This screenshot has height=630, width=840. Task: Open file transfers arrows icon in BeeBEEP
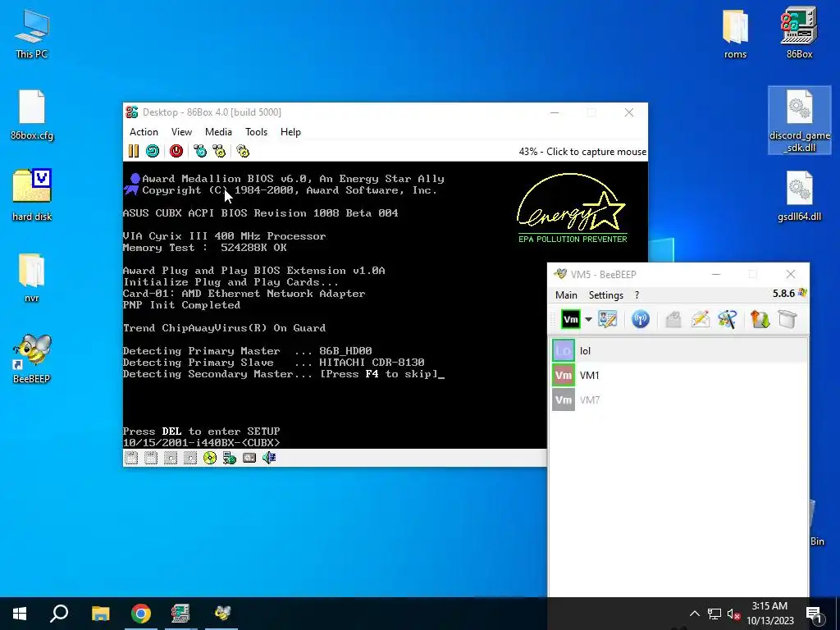760,320
